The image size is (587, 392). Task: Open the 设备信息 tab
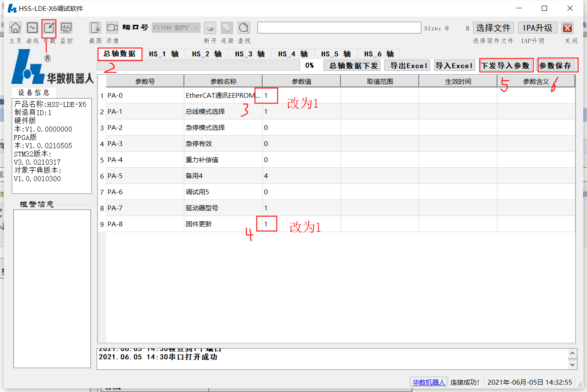(34, 93)
